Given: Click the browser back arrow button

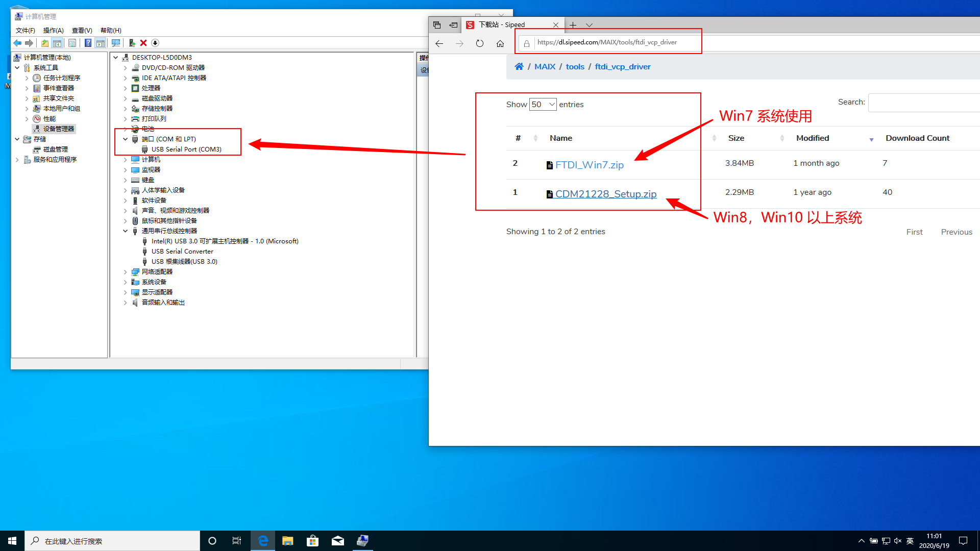Looking at the screenshot, I should pyautogui.click(x=439, y=43).
